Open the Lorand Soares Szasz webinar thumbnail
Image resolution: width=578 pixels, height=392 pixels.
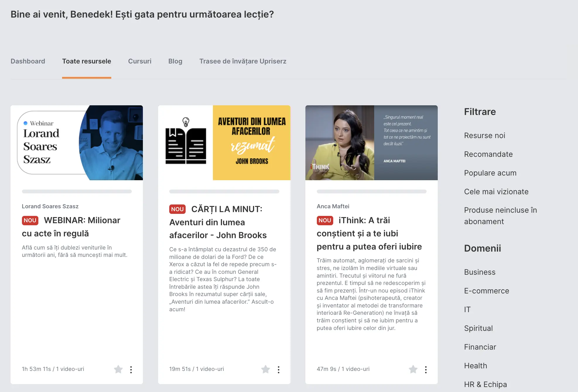point(77,143)
